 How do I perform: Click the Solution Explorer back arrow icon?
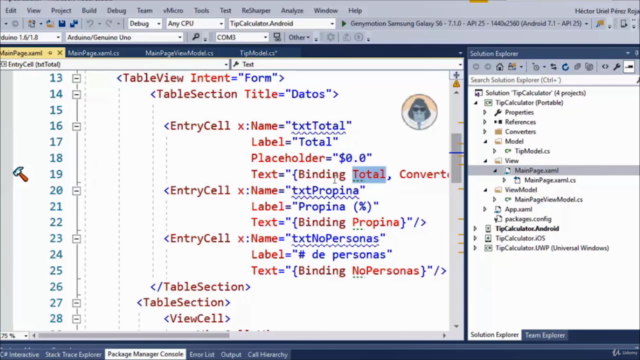pyautogui.click(x=476, y=67)
